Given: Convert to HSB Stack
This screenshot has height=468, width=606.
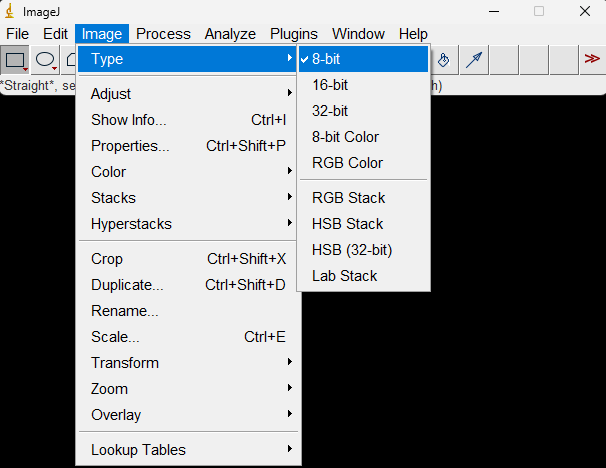Looking at the screenshot, I should pos(363,224).
